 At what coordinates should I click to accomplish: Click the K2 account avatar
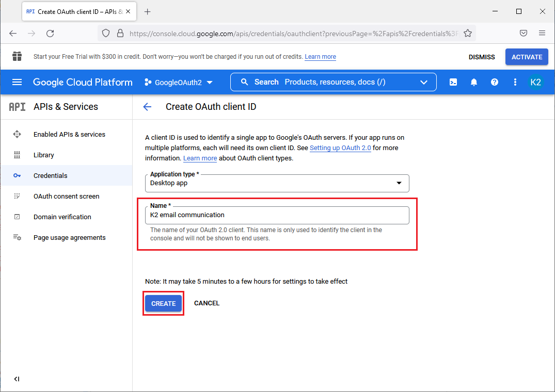535,82
